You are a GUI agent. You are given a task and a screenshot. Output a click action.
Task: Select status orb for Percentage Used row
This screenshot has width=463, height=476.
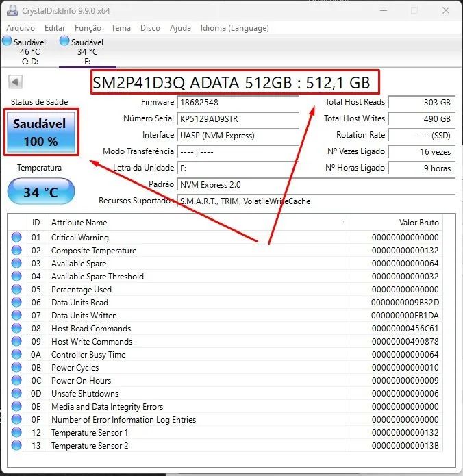point(16,289)
